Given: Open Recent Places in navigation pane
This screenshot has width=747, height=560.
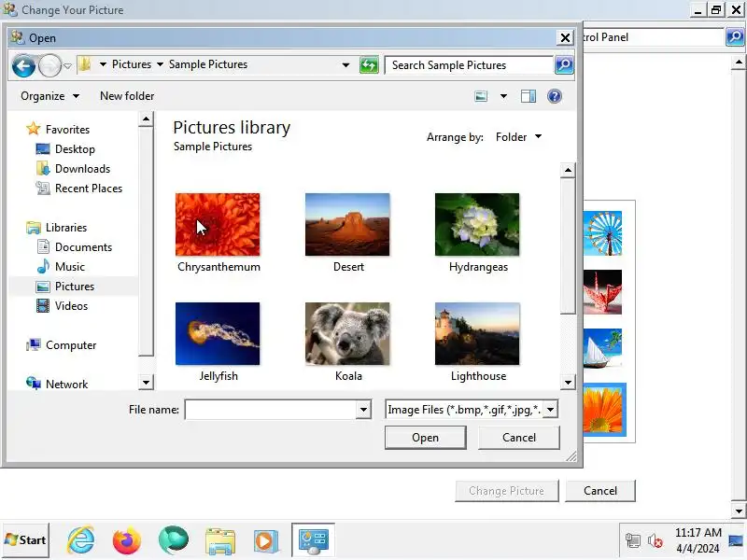Looking at the screenshot, I should coord(89,189).
